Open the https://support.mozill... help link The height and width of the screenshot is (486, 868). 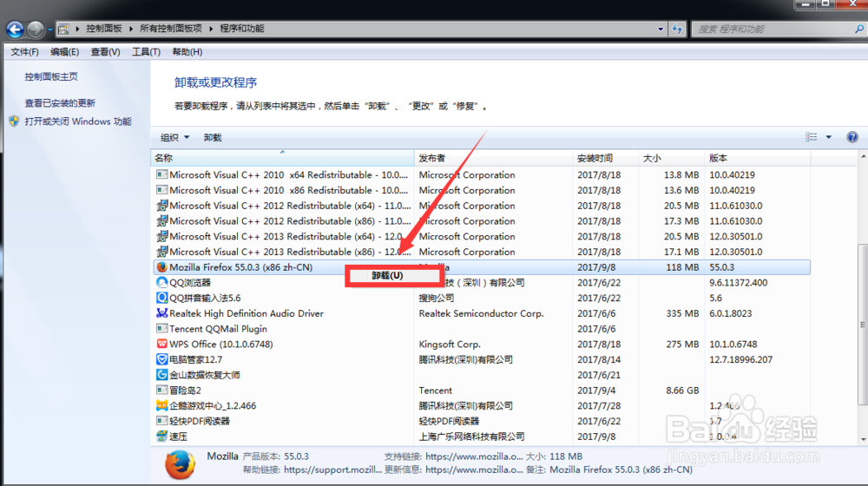(x=332, y=470)
